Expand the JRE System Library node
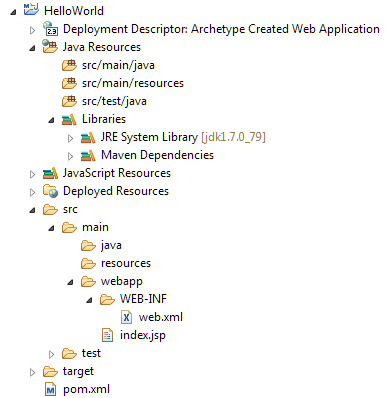The height and width of the screenshot is (398, 386). [x=70, y=138]
